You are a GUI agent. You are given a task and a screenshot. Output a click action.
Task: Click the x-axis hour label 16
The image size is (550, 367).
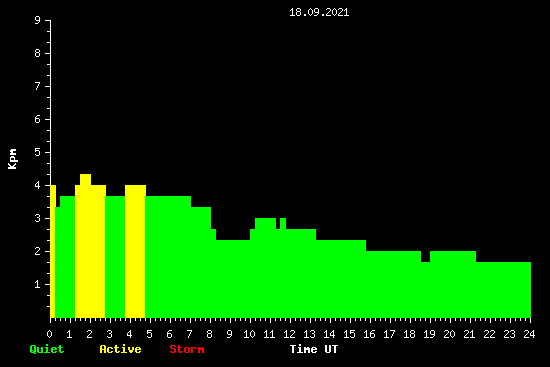click(369, 334)
